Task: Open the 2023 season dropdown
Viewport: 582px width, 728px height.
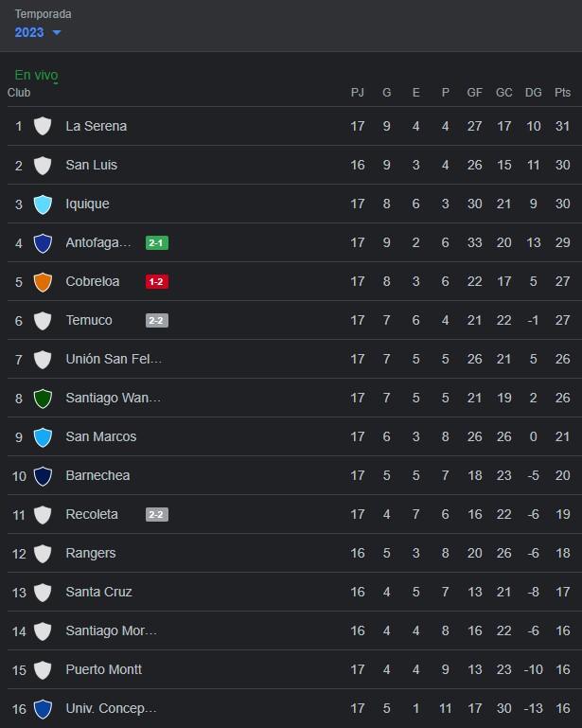Action: 38,32
